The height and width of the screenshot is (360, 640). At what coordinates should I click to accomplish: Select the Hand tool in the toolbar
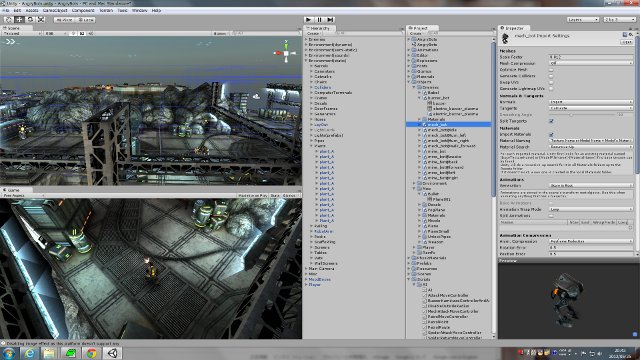click(9, 20)
